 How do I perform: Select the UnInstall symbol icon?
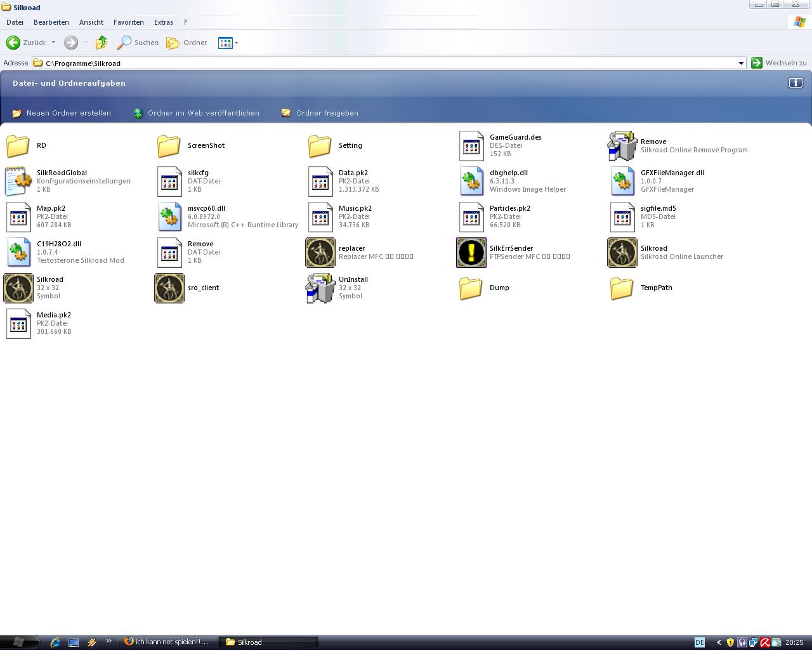click(x=320, y=288)
